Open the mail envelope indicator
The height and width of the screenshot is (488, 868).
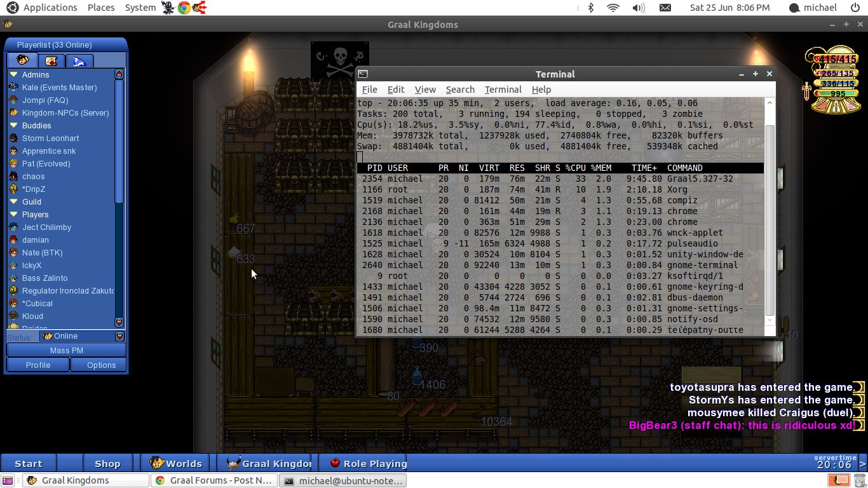click(x=665, y=8)
